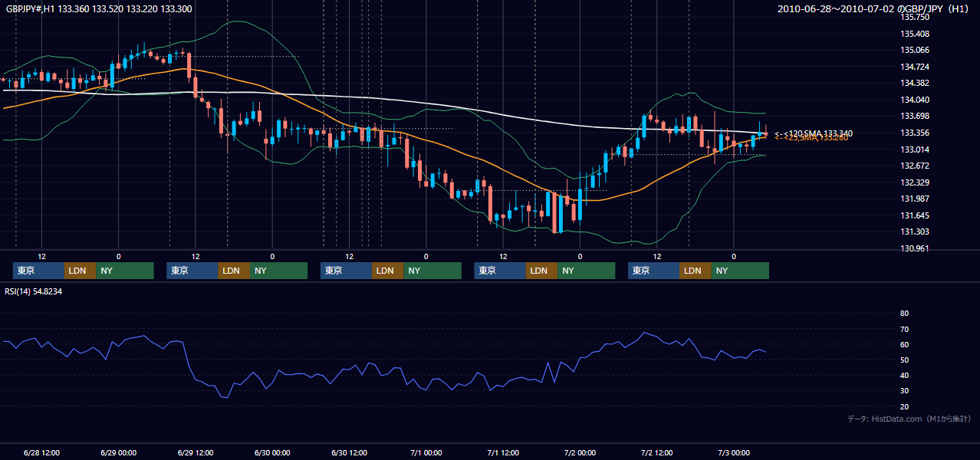Click price axis label 132.672
Screen dimensions: 980x460
click(x=915, y=166)
